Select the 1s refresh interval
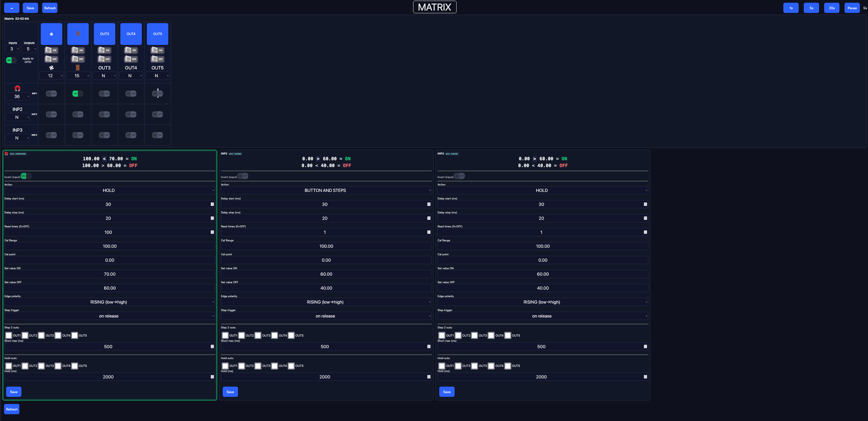868x421 pixels. [x=790, y=8]
